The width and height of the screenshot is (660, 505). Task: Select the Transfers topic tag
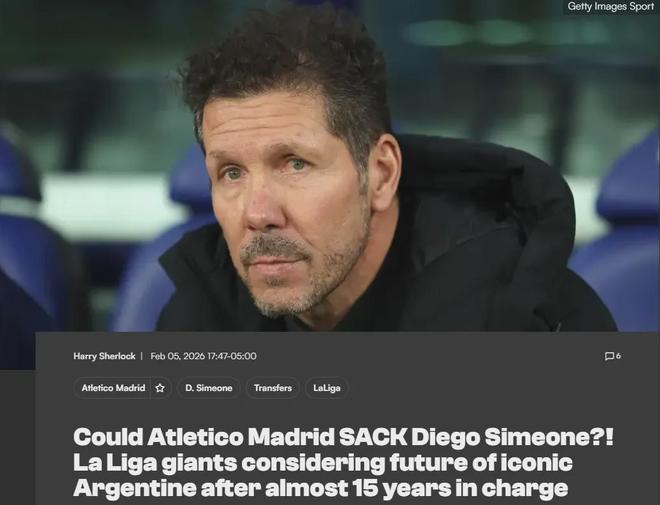click(x=273, y=388)
